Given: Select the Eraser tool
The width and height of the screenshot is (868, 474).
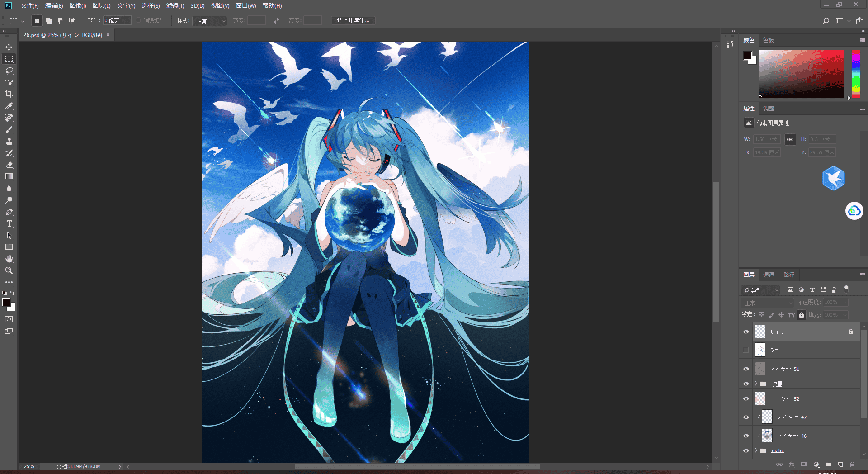Looking at the screenshot, I should [9, 165].
